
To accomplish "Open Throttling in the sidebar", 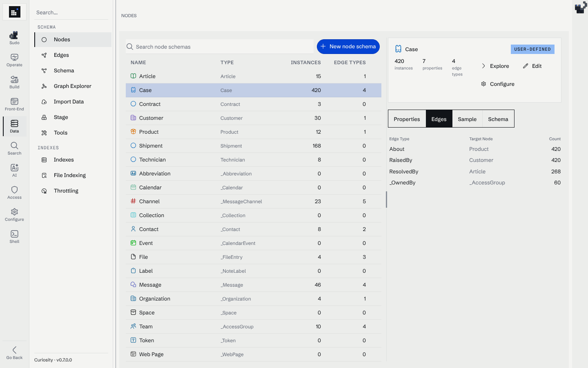I will coord(73,191).
